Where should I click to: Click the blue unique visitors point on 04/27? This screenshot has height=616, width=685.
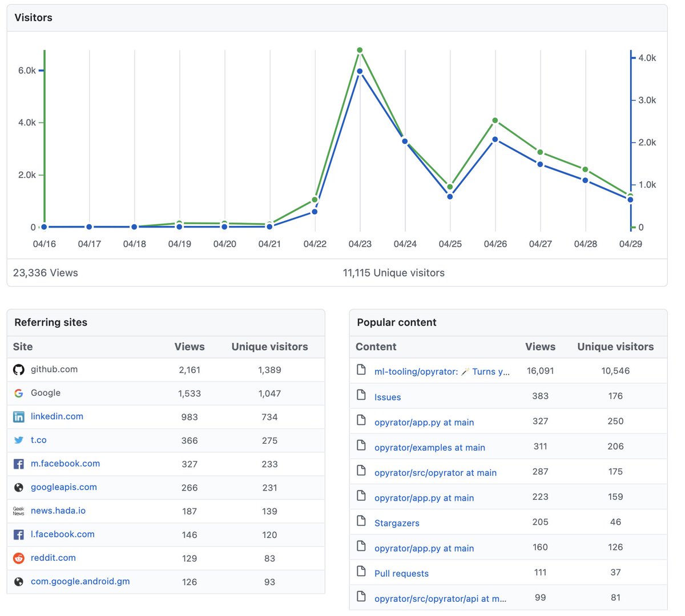click(x=540, y=164)
